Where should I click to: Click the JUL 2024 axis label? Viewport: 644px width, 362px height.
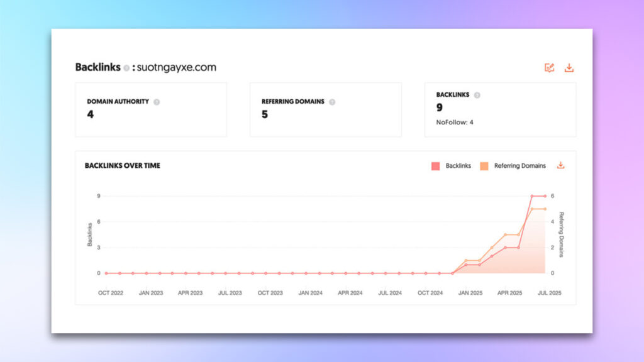[390, 293]
